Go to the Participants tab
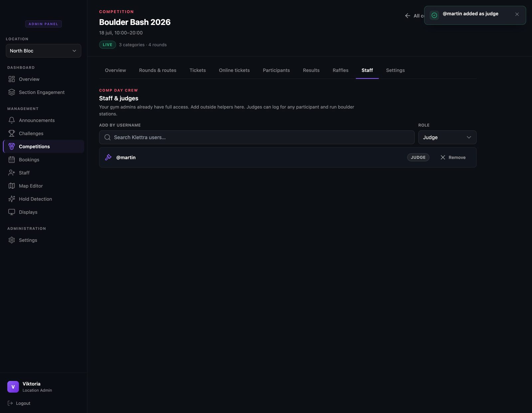This screenshot has width=532, height=413. (x=276, y=70)
